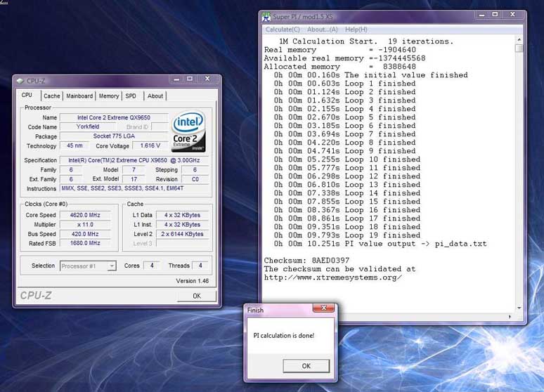The width and height of the screenshot is (544, 392).
Task: Click the Super PI vertical scrollbar thumb
Action: 519,48
